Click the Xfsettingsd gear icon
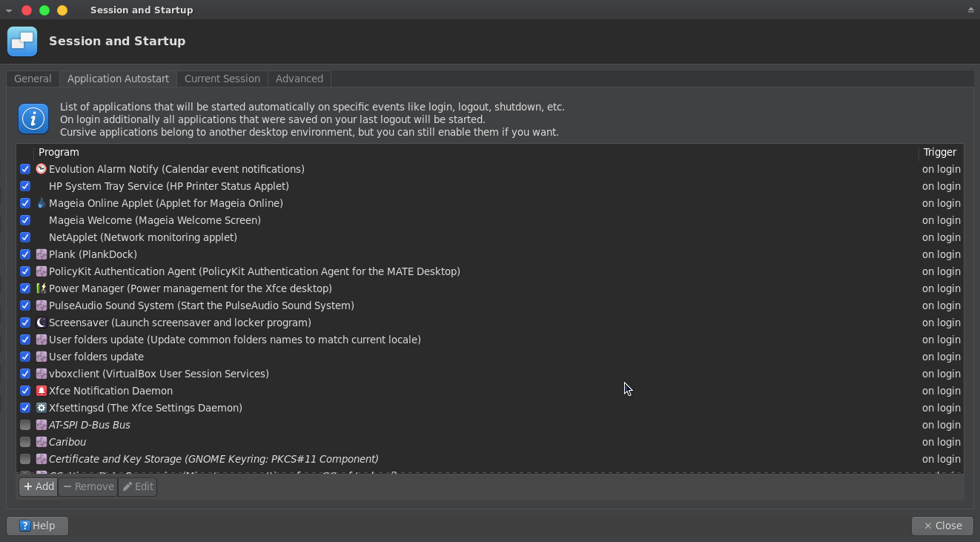The image size is (980, 542). 42,408
